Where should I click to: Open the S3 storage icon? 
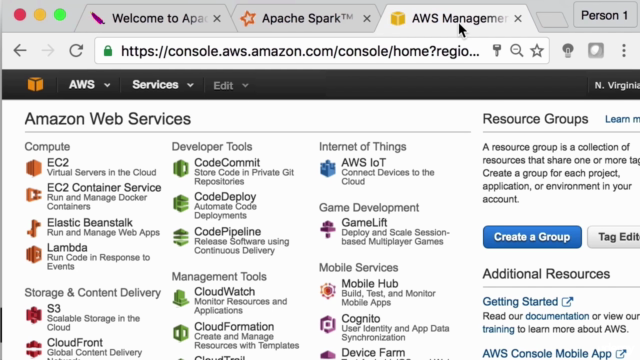point(34,315)
